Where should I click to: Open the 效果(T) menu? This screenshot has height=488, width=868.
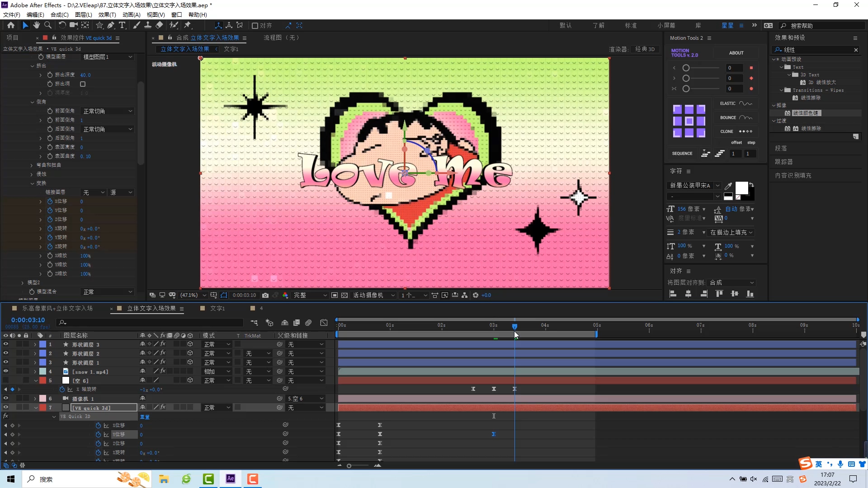pyautogui.click(x=107, y=14)
